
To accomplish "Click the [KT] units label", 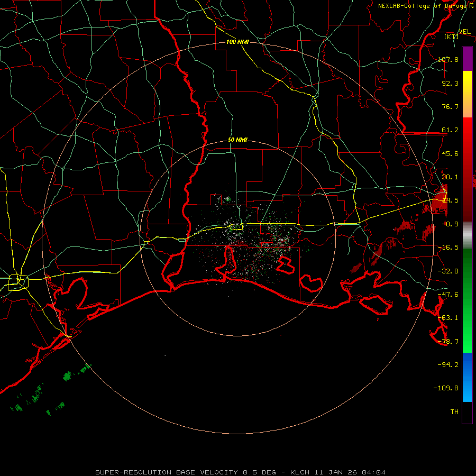I will (x=452, y=36).
